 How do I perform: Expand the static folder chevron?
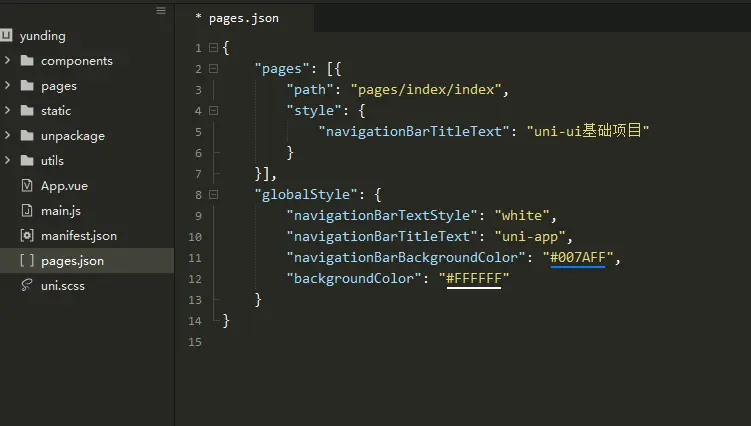point(7,110)
